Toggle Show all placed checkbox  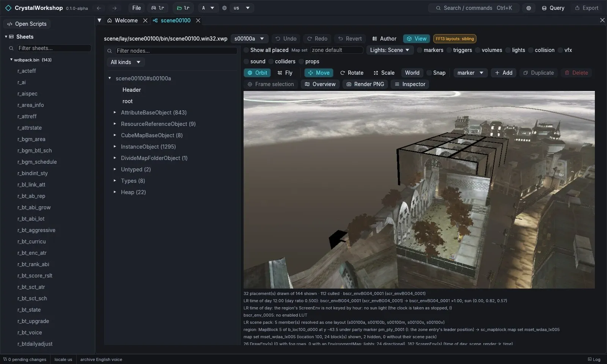[246, 50]
